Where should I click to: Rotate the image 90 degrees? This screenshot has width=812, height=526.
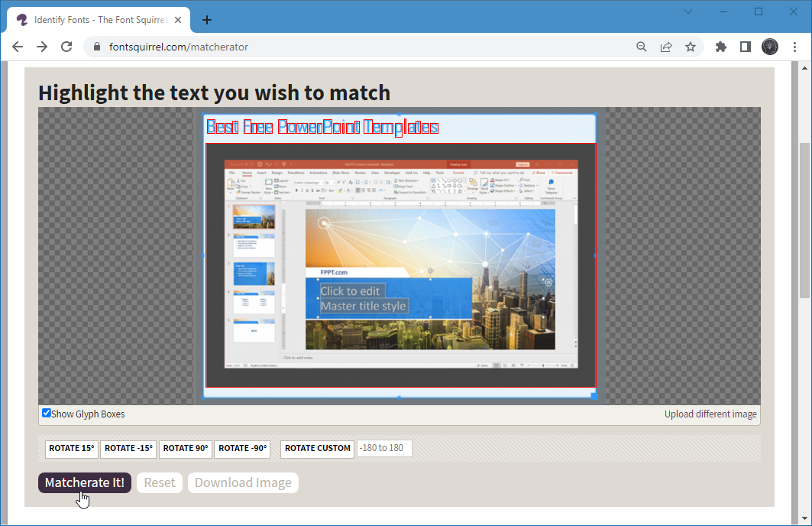point(186,448)
